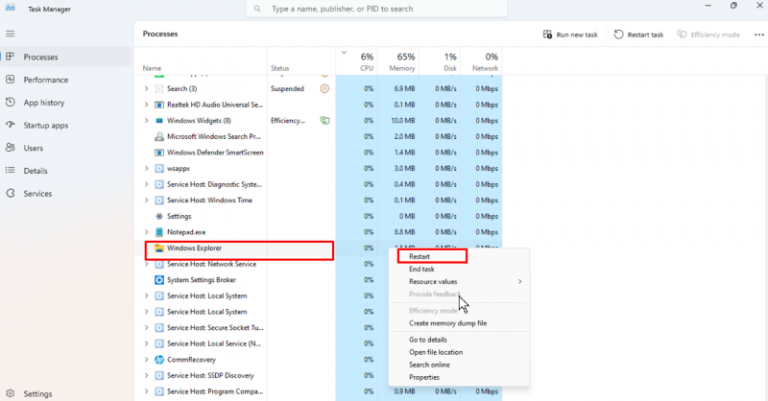Click the Settings gear at bottom

[x=9, y=394]
